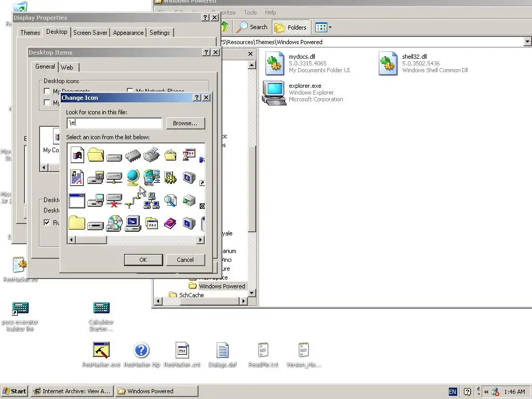Pick the CD-ROM disc drive icon
The image size is (532, 399).
(x=114, y=223)
